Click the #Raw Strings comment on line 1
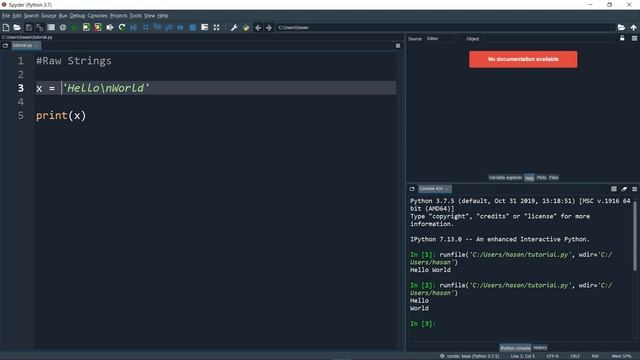640x360 pixels. (x=74, y=61)
